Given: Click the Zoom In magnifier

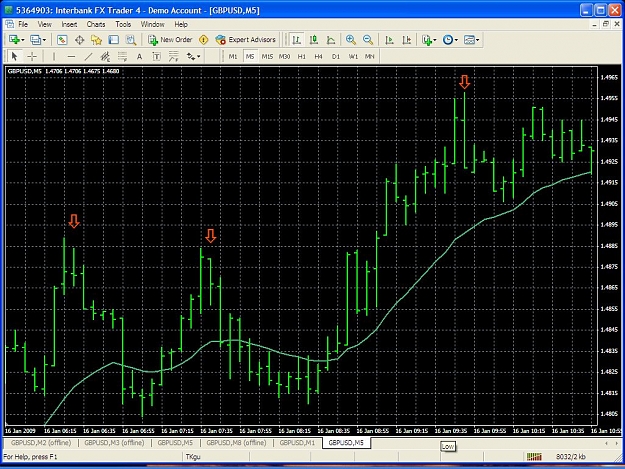Looking at the screenshot, I should (351, 39).
